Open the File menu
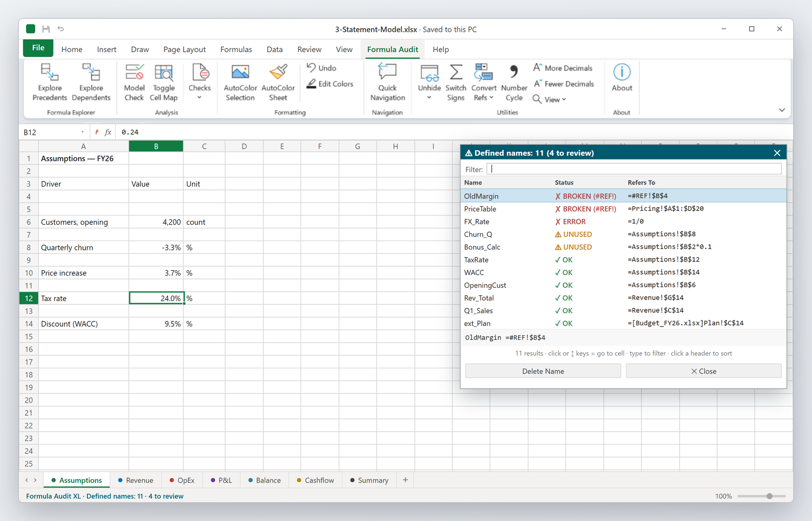 tap(38, 48)
